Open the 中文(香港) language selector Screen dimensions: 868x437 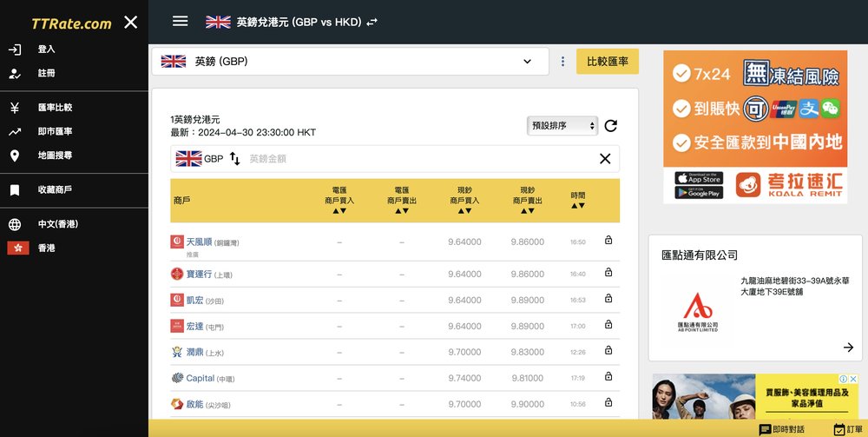coord(57,224)
